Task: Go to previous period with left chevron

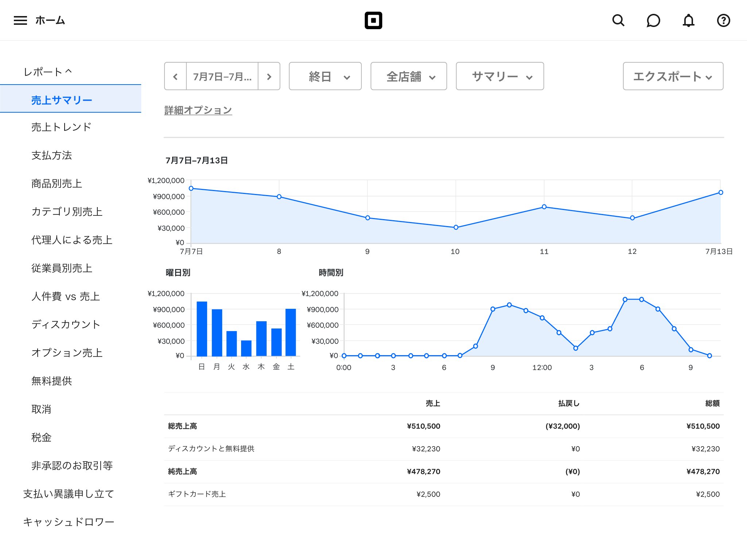Action: (x=175, y=76)
